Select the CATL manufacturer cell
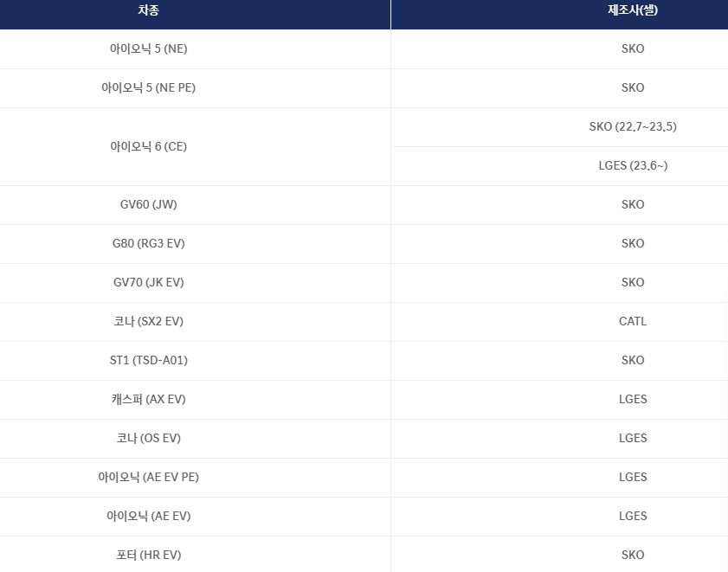Image resolution: width=728 pixels, height=572 pixels. pyautogui.click(x=633, y=321)
